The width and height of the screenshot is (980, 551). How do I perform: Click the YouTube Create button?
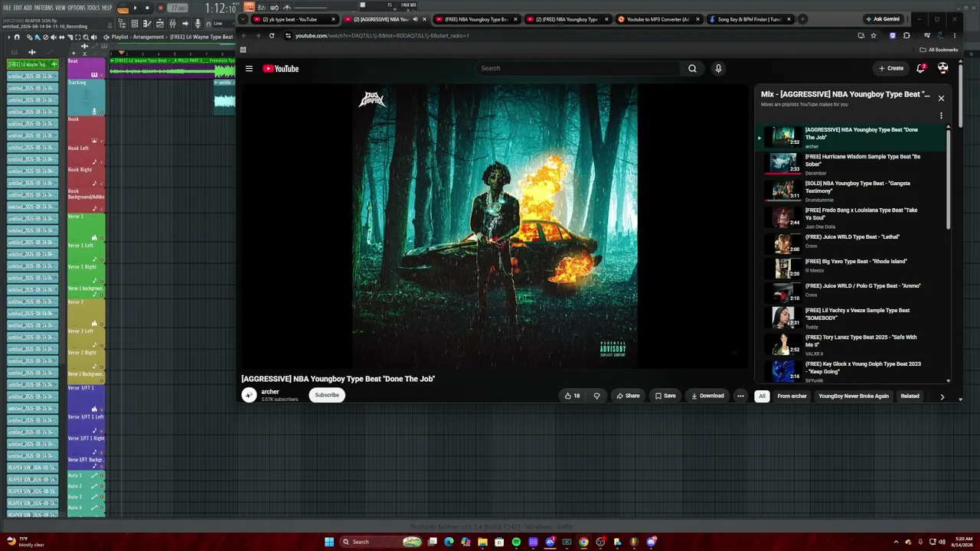click(x=891, y=68)
